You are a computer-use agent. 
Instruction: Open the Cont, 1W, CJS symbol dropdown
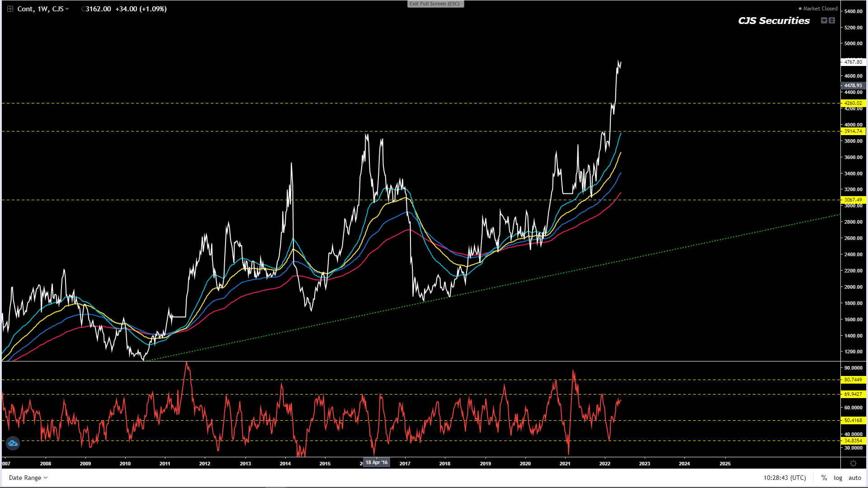click(x=43, y=9)
